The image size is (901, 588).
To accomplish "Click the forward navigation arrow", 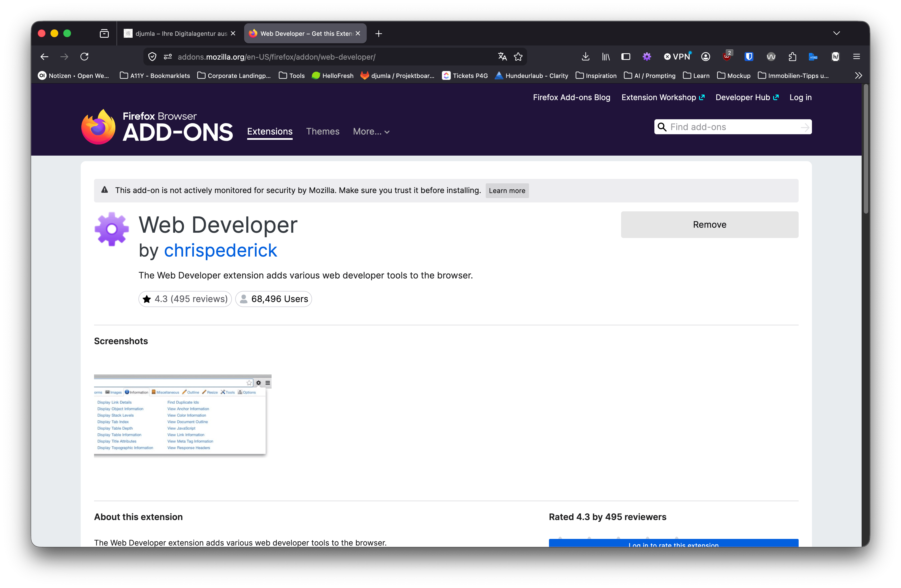I will point(64,57).
